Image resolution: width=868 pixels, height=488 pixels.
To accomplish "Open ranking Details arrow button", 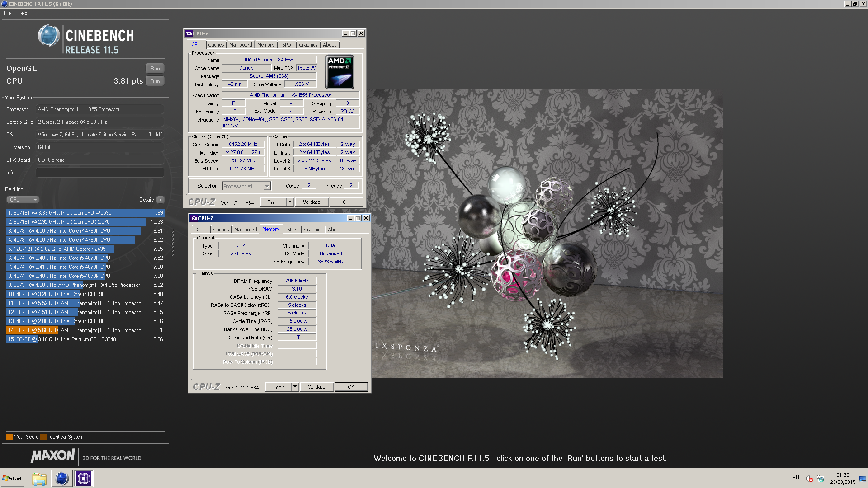I will point(160,200).
